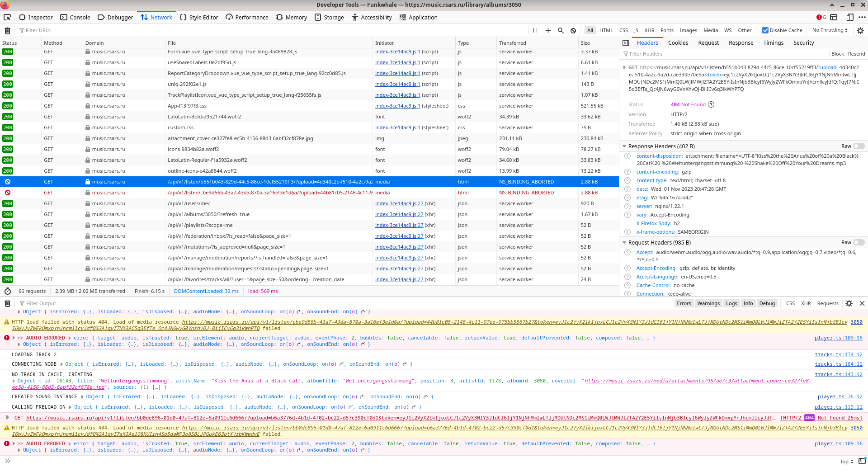Screen dimensions: 868x476
Task: Collapse the request details pane icon
Action: [x=626, y=43]
